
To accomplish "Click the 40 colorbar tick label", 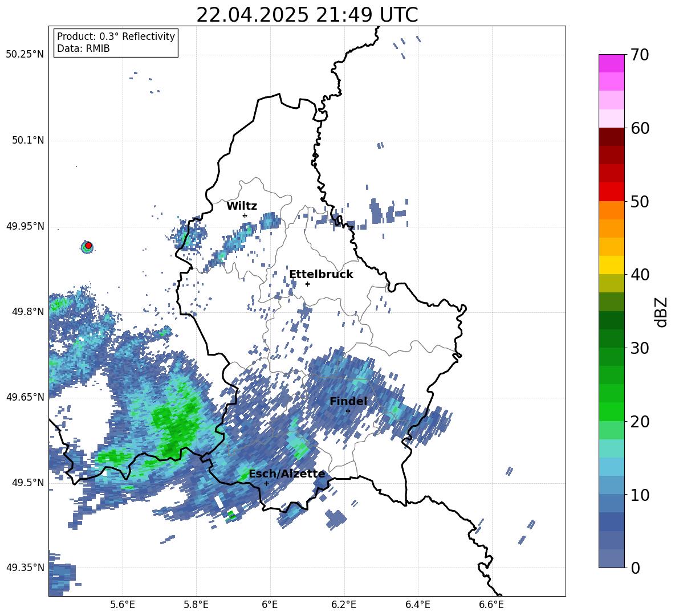I will tap(640, 275).
